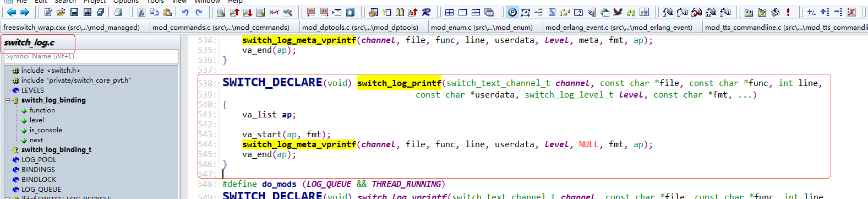Click the Symbol Name search field
The width and height of the screenshot is (868, 199).
[x=91, y=56]
